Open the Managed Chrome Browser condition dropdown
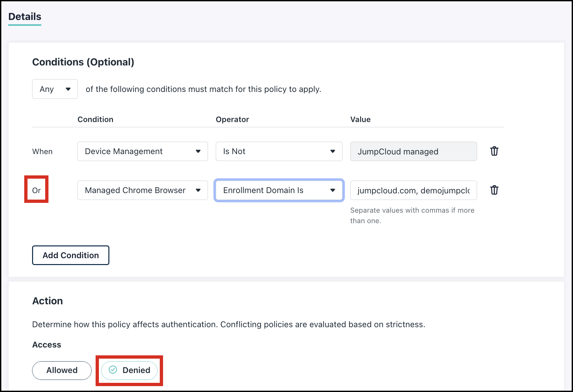 [x=142, y=190]
